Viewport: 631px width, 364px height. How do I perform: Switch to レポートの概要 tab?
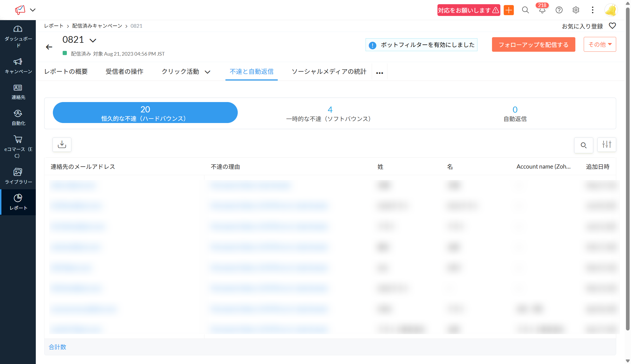(66, 72)
